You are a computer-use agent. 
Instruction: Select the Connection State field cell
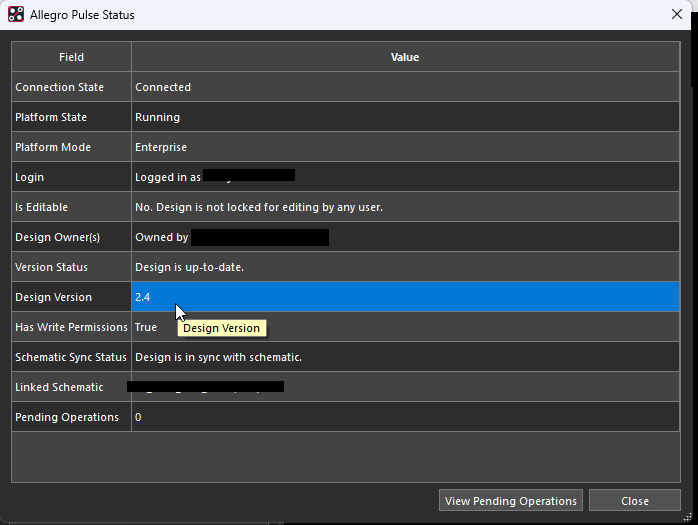point(71,87)
